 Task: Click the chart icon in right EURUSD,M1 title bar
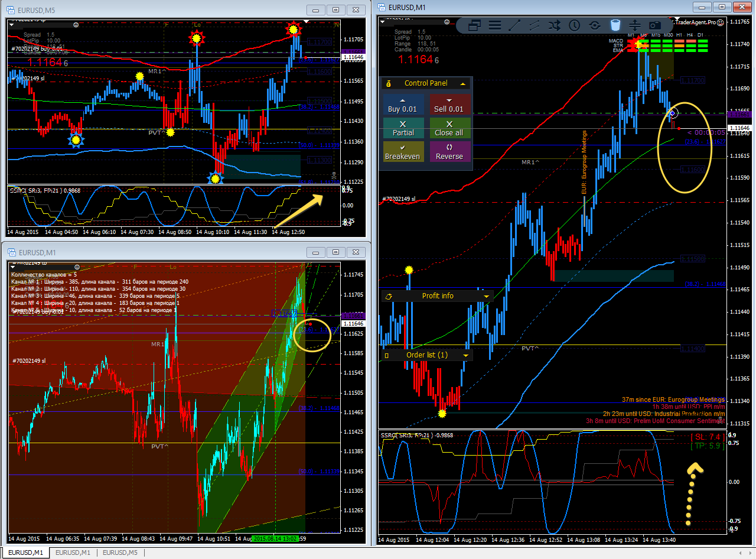pyautogui.click(x=382, y=6)
